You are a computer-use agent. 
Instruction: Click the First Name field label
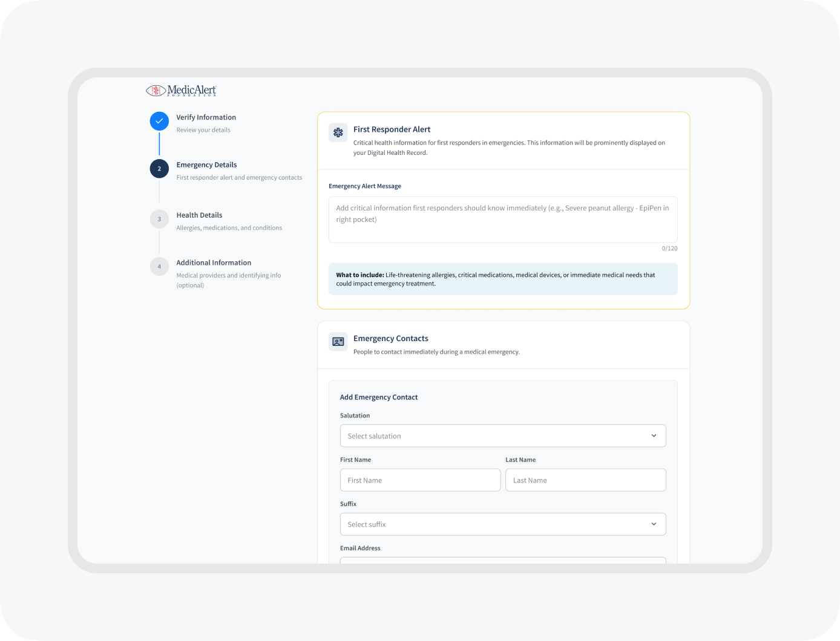(x=355, y=460)
